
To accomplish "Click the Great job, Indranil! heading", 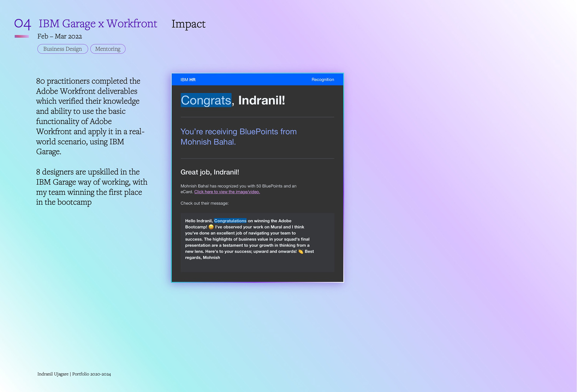I will [x=210, y=172].
